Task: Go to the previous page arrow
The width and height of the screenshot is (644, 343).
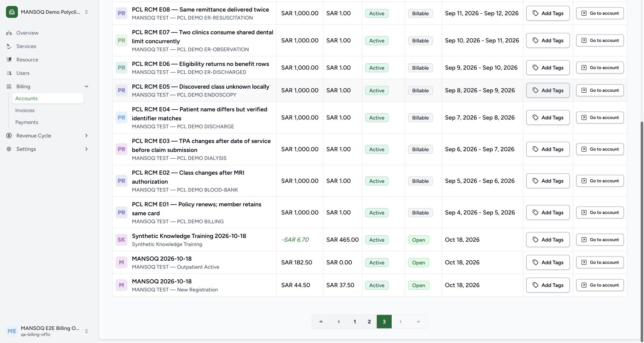Action: point(339,322)
